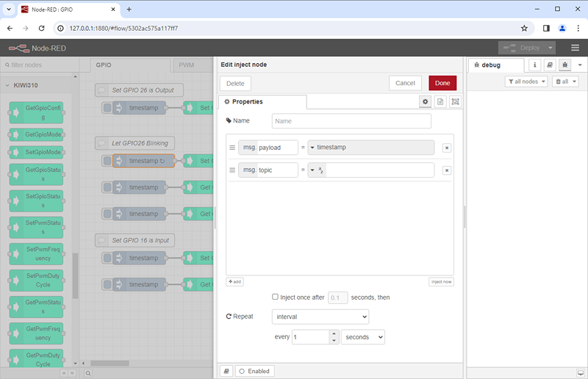Viewport: 588px width, 379px height.
Task: Open the Repeat interval dropdown
Action: coord(320,317)
